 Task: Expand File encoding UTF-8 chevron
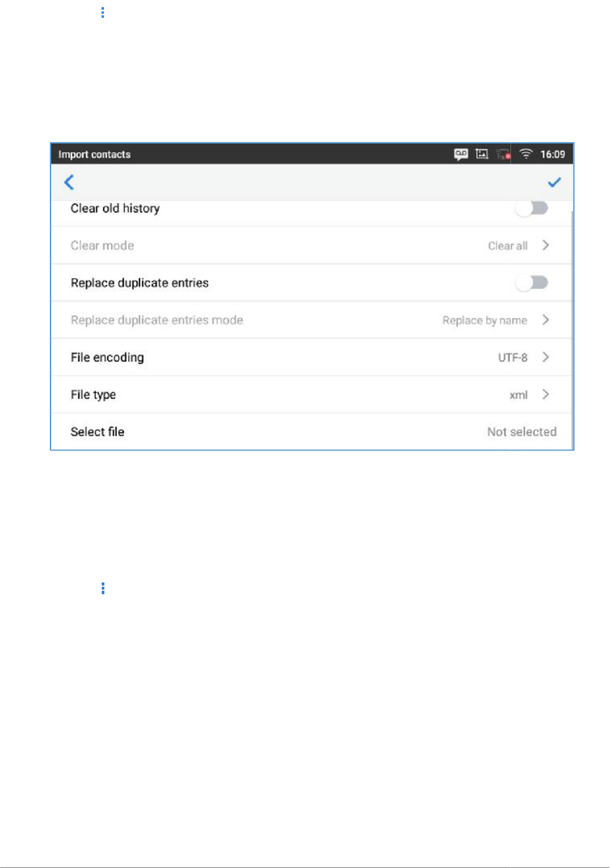546,358
